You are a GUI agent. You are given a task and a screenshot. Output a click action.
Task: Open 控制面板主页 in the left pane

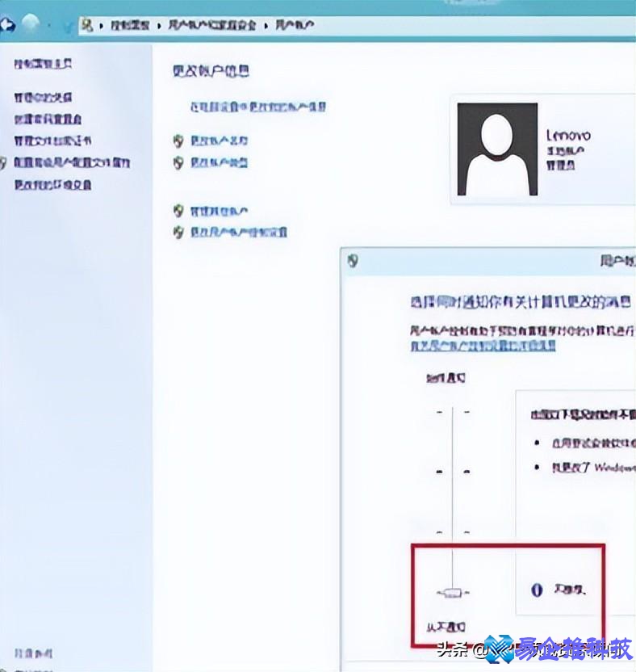point(43,65)
